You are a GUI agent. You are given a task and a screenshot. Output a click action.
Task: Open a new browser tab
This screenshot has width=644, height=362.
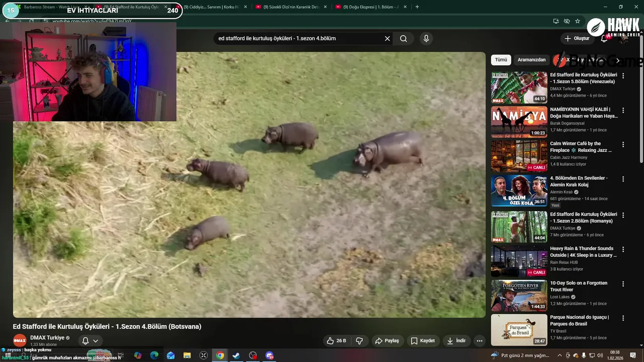coord(417,7)
